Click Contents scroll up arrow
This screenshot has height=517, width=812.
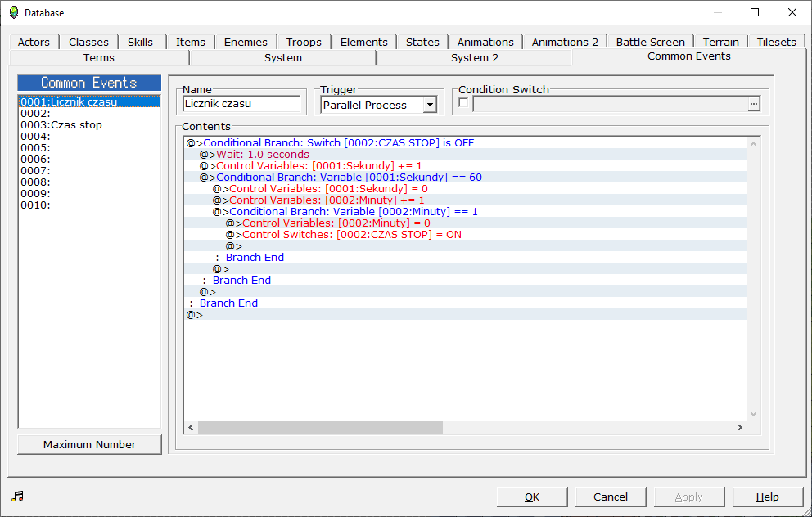coord(754,144)
